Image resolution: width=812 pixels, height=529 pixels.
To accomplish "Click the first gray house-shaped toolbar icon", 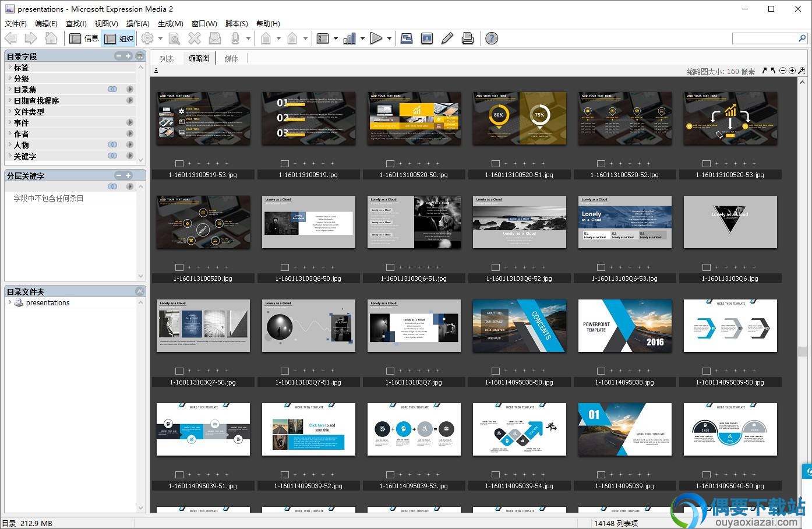I will pyautogui.click(x=266, y=38).
